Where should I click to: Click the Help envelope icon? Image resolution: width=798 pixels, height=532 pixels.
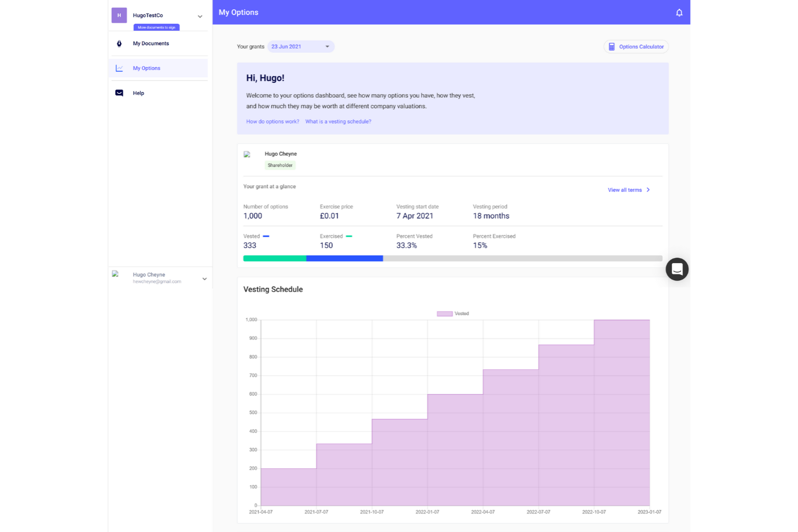(119, 93)
